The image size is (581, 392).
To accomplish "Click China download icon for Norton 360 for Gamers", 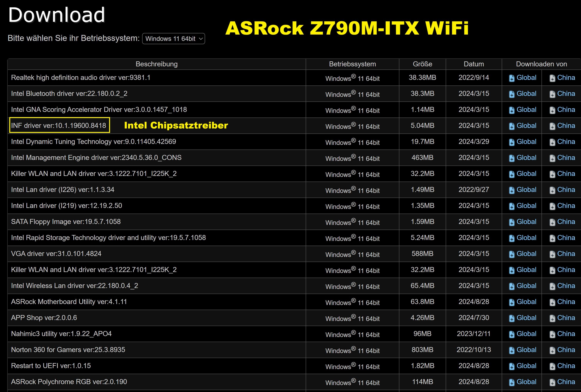I will click(x=552, y=350).
